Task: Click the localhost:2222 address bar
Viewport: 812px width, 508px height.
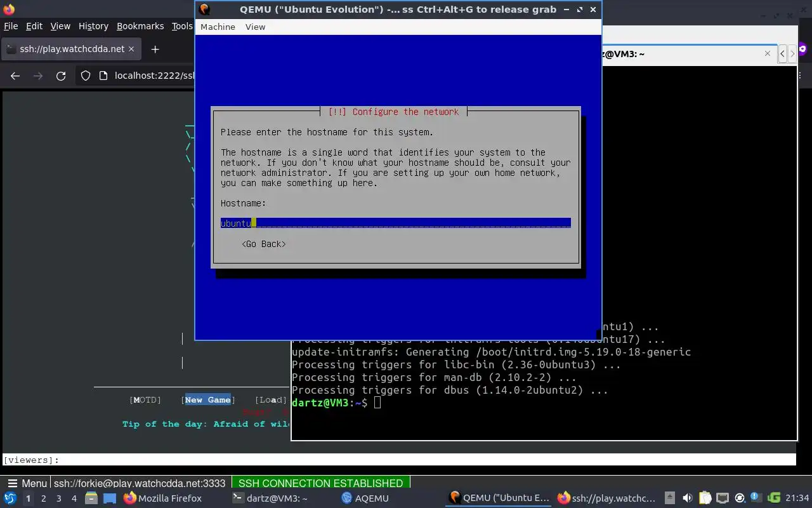Action: click(154, 76)
